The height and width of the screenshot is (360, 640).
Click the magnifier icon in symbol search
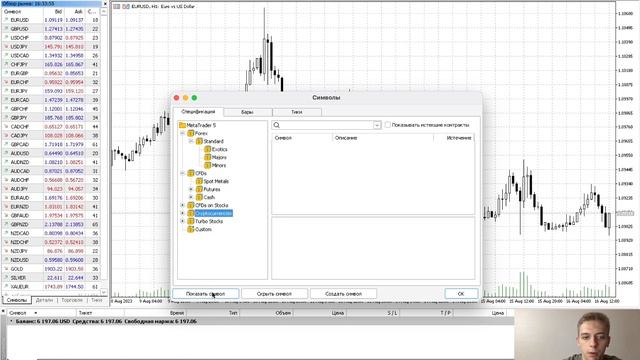tap(277, 125)
